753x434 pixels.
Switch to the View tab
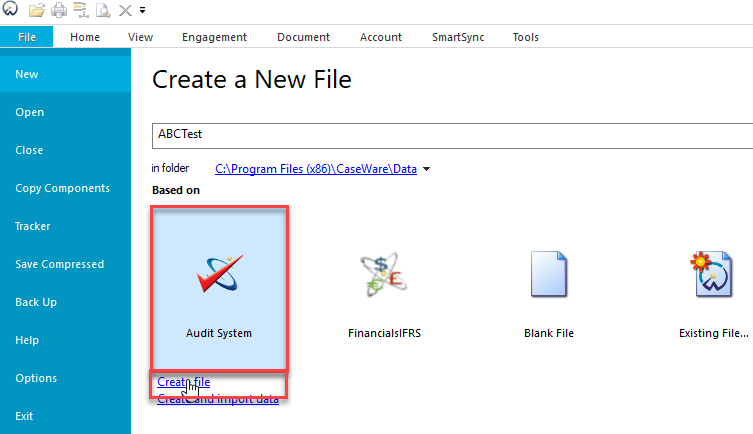coord(141,37)
